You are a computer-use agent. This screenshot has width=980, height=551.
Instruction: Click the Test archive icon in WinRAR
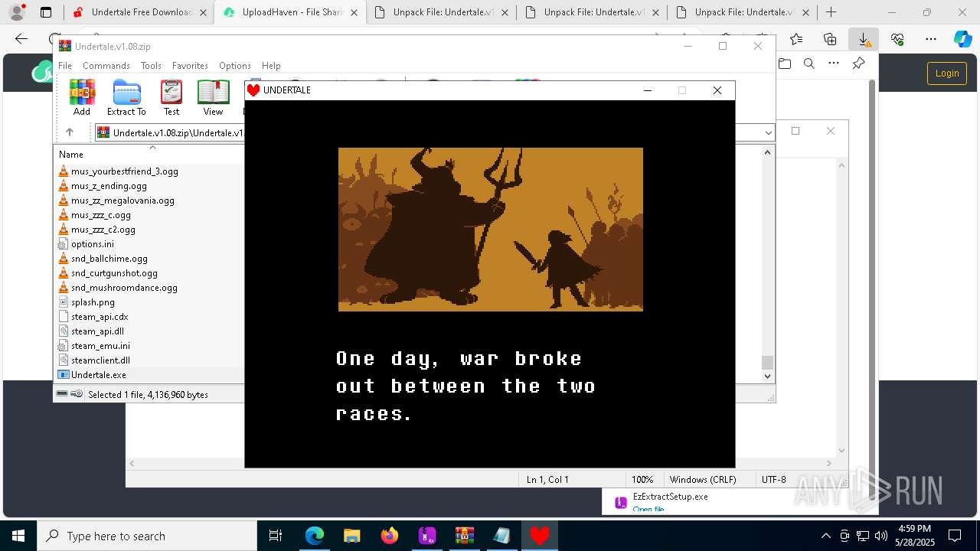(171, 97)
